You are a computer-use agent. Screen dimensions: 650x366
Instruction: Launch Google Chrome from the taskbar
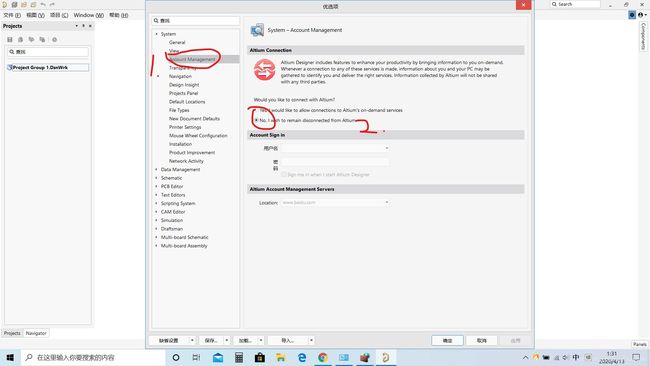(x=323, y=357)
